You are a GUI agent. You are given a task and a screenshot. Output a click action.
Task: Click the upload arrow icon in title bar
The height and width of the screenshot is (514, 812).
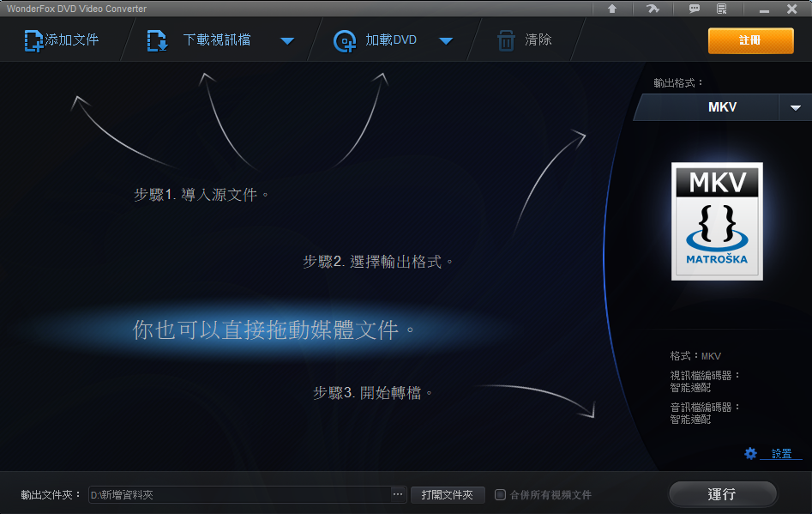[x=612, y=9]
